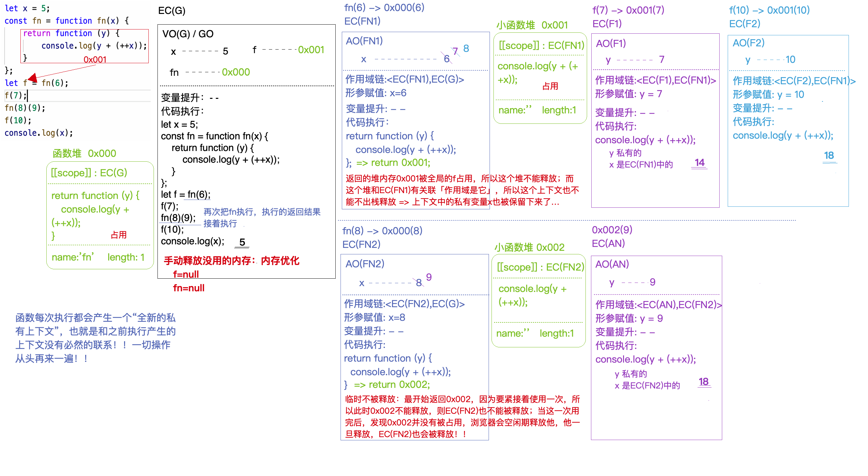
Task: Click 'length: 1' in the 0x000 heap box
Action: [126, 257]
